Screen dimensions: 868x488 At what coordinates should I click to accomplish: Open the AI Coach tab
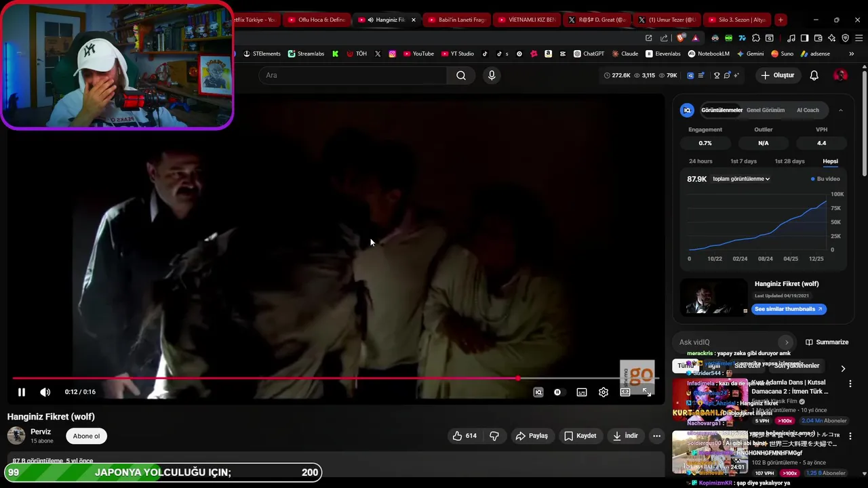tap(808, 110)
